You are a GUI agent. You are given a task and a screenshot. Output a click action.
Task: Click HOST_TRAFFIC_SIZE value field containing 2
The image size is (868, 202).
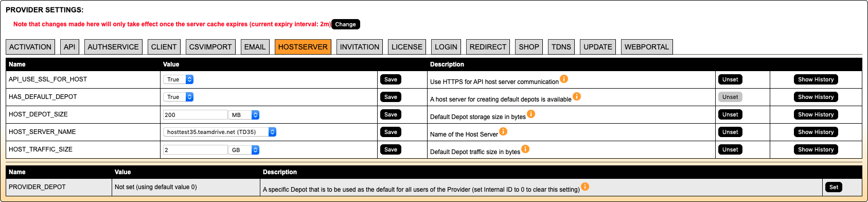pos(195,150)
